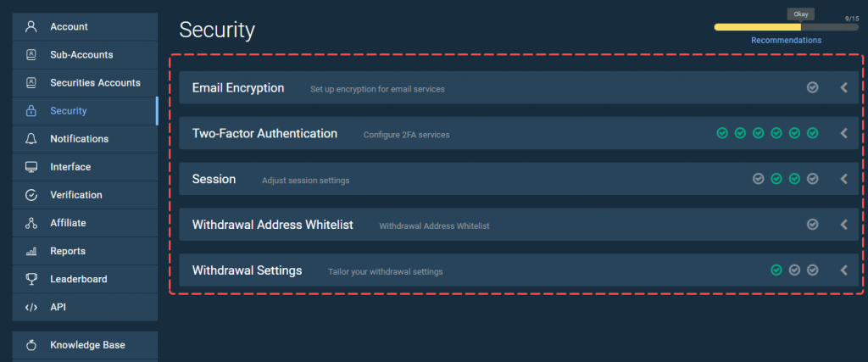Expand the Session section chevron
Screen dimensions: 868x362
844,179
